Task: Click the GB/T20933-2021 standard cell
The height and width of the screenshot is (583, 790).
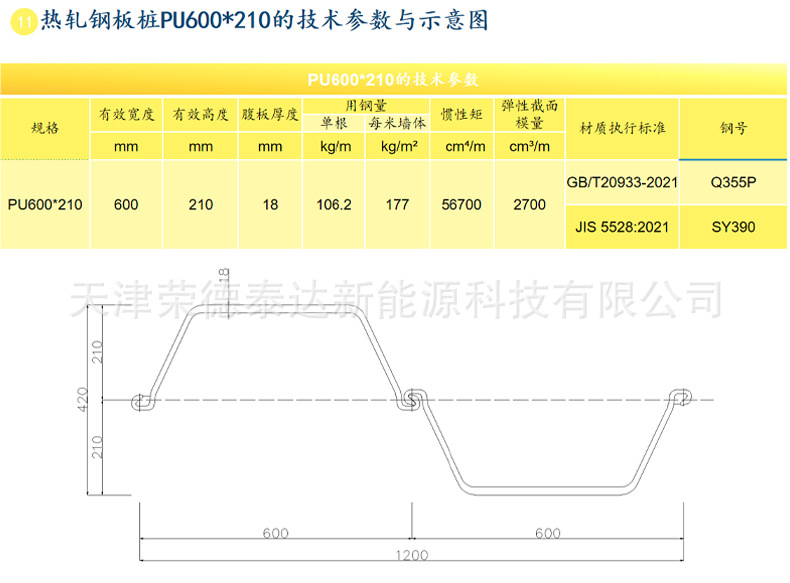Action: point(622,182)
